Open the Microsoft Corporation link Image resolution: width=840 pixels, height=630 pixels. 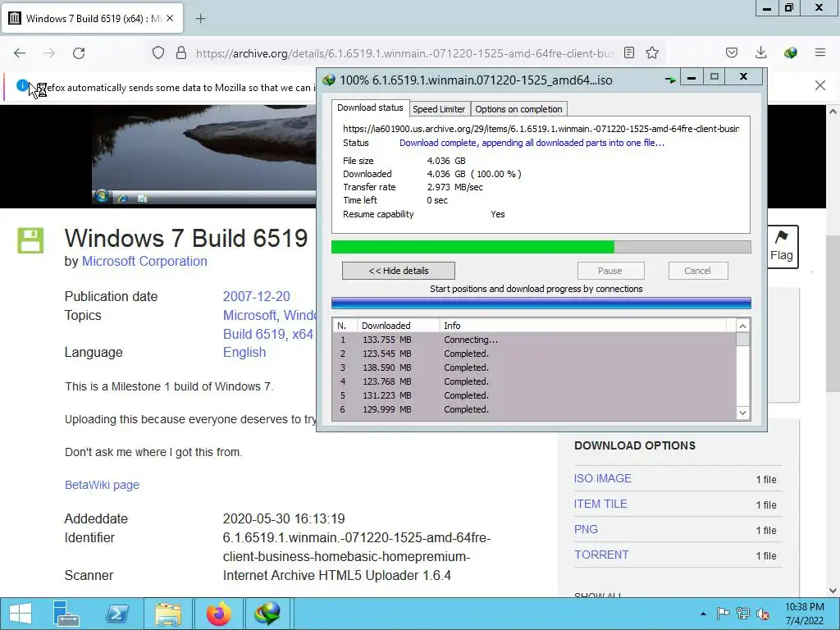144,262
